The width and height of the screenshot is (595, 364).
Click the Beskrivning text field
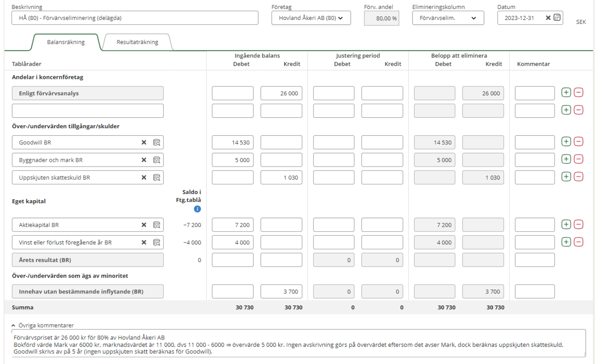pyautogui.click(x=135, y=18)
